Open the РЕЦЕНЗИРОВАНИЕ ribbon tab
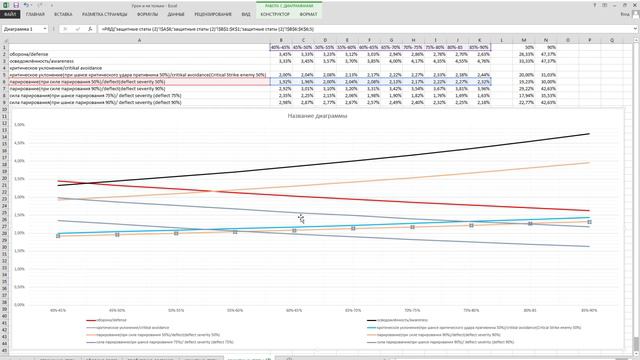640x360 pixels. pyautogui.click(x=213, y=14)
